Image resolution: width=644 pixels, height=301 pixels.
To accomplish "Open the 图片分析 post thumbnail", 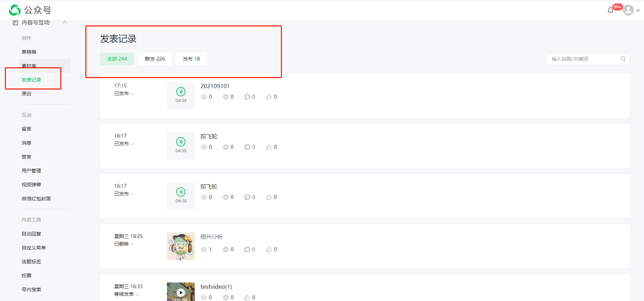I will pyautogui.click(x=181, y=246).
